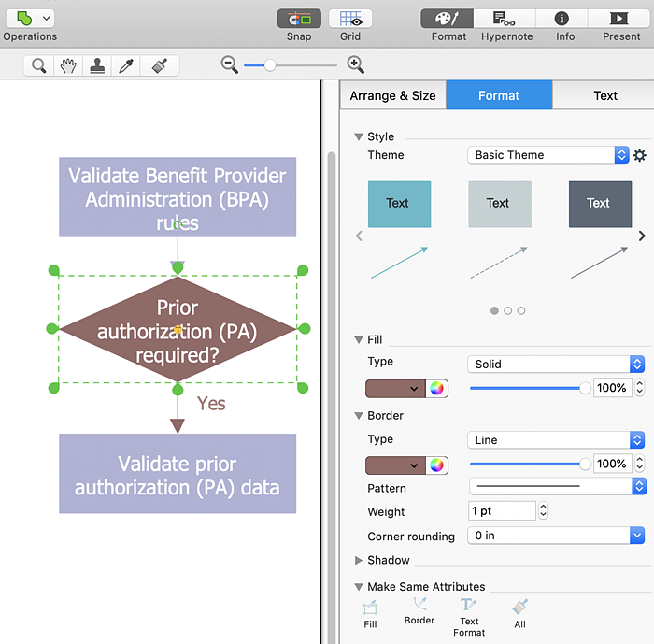
Task: Switch to the Format tab
Action: point(499,95)
